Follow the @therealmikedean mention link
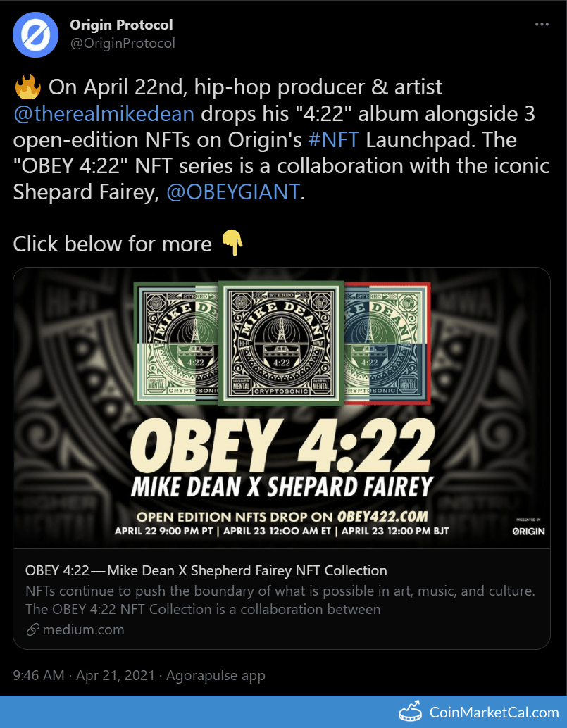Screen dimensions: 567x728 tap(104, 114)
